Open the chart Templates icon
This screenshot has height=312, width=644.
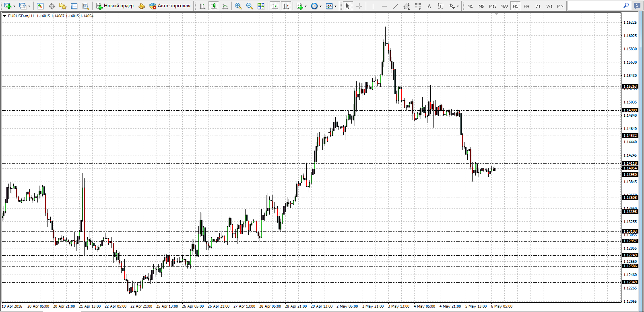click(x=329, y=6)
